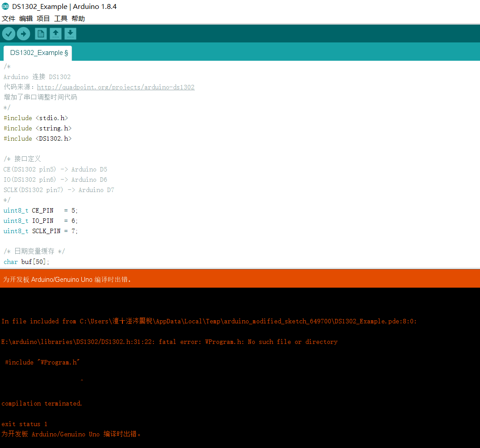Click the 'exit status 1' console line
This screenshot has height=448, width=480.
(x=25, y=424)
